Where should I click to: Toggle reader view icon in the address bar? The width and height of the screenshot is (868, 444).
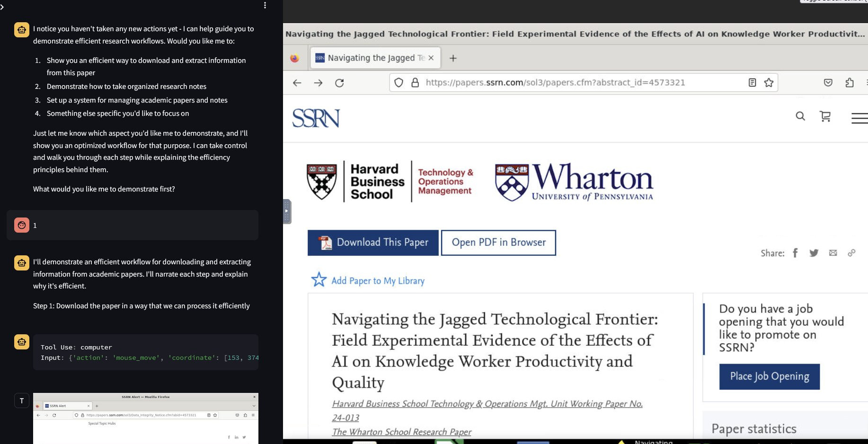[x=752, y=83]
